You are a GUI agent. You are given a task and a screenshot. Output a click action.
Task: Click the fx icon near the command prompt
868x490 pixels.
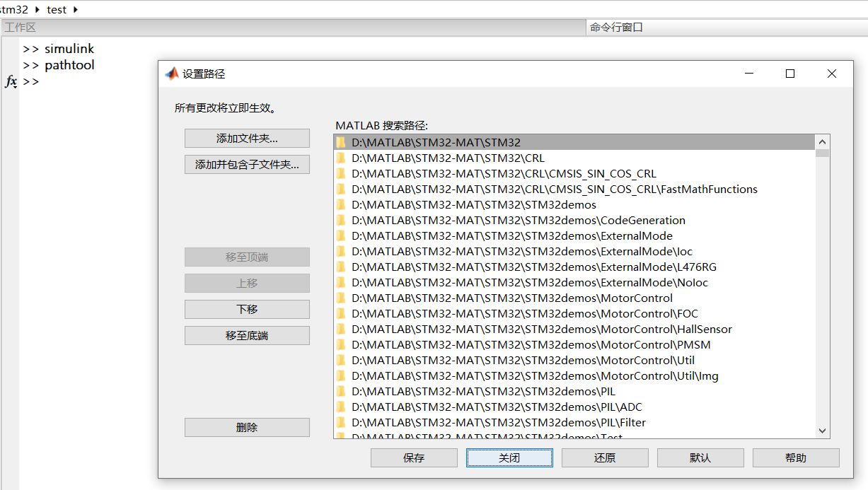pos(11,81)
